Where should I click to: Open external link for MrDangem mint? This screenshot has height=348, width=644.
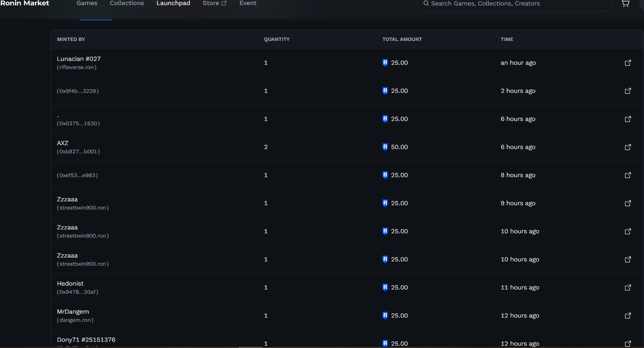[x=628, y=316]
